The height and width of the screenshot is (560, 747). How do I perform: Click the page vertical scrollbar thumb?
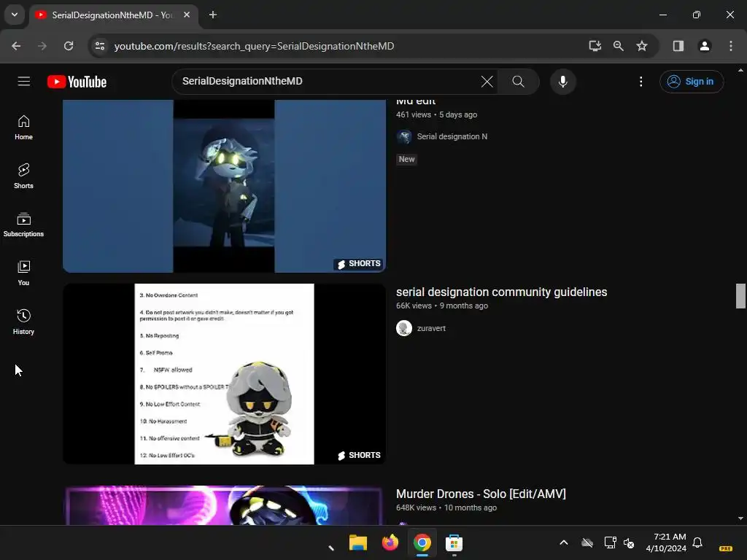(740, 296)
